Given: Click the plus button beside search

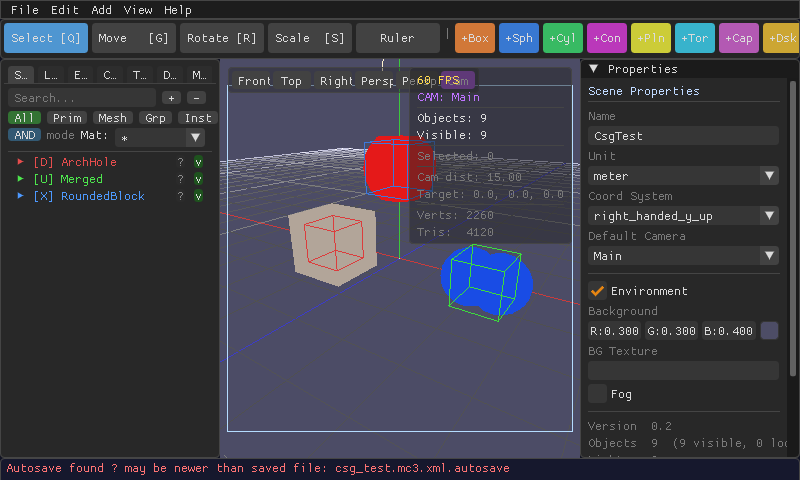Looking at the screenshot, I should (x=171, y=97).
